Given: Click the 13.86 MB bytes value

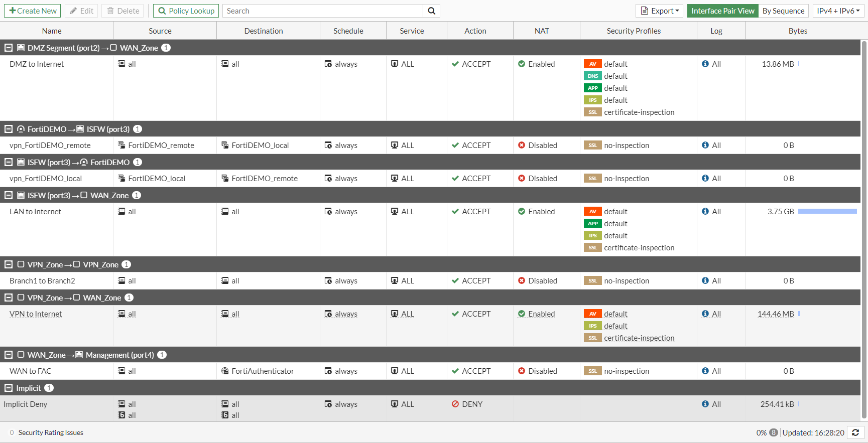Looking at the screenshot, I should coord(778,64).
